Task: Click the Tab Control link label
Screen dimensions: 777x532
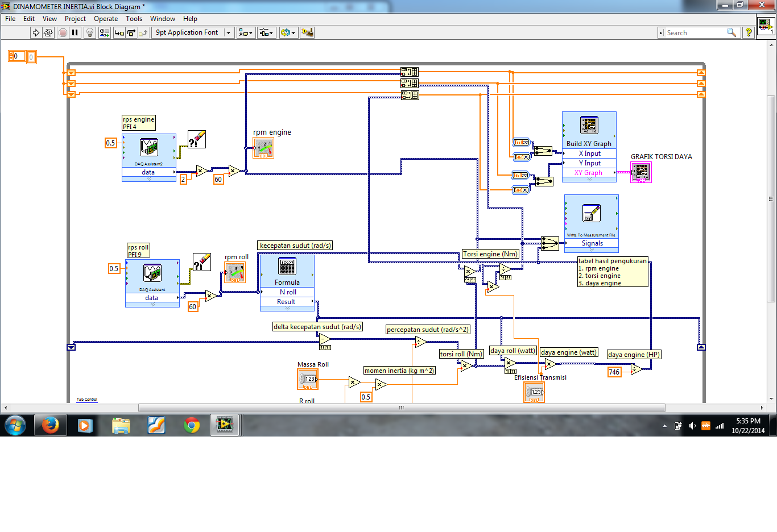Action: tap(87, 400)
